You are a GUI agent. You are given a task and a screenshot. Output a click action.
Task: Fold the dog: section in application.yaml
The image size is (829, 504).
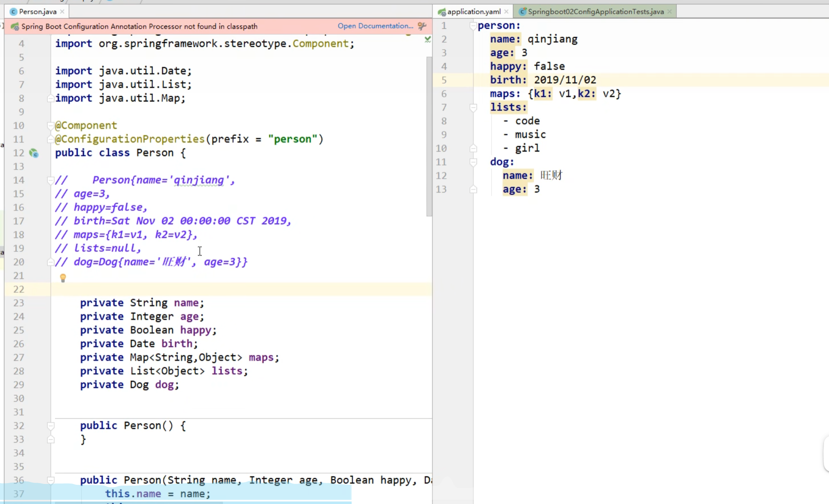click(473, 162)
